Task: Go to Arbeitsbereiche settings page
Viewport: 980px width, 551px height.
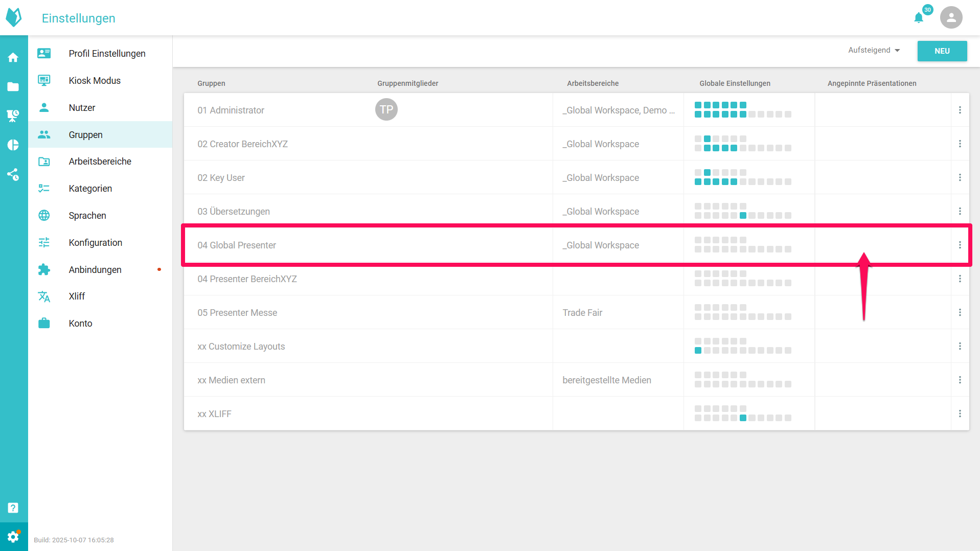Action: pos(100,162)
